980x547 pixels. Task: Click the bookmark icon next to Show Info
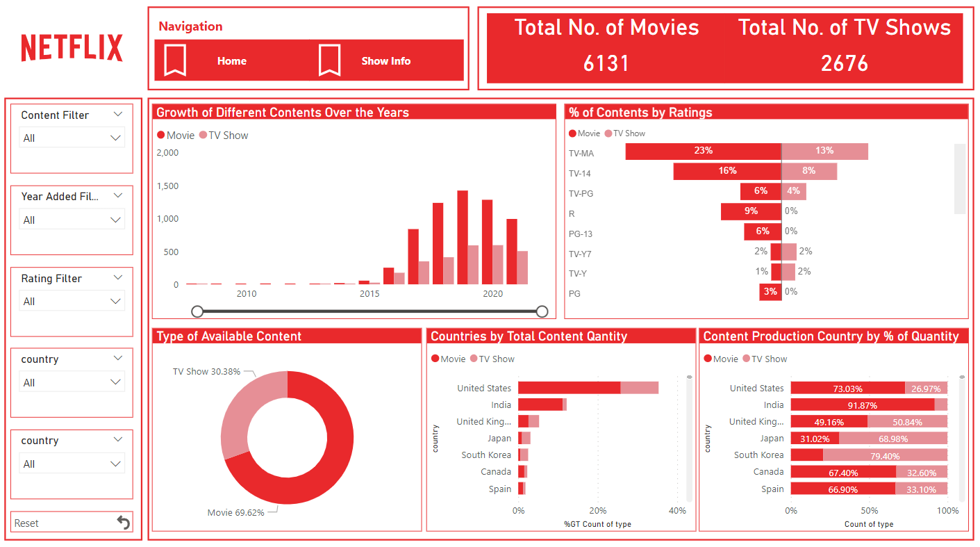[x=329, y=60]
